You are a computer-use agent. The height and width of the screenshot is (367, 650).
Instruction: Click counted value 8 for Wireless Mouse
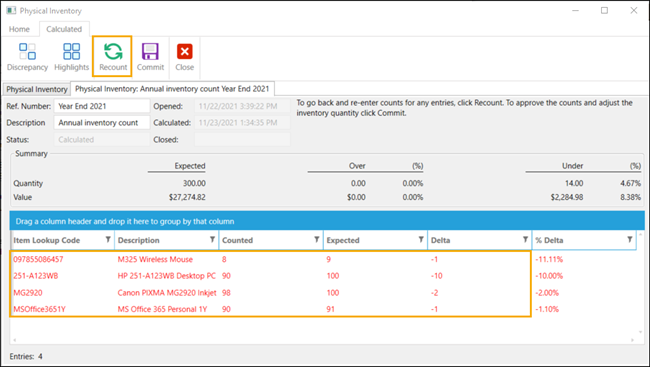(x=224, y=259)
